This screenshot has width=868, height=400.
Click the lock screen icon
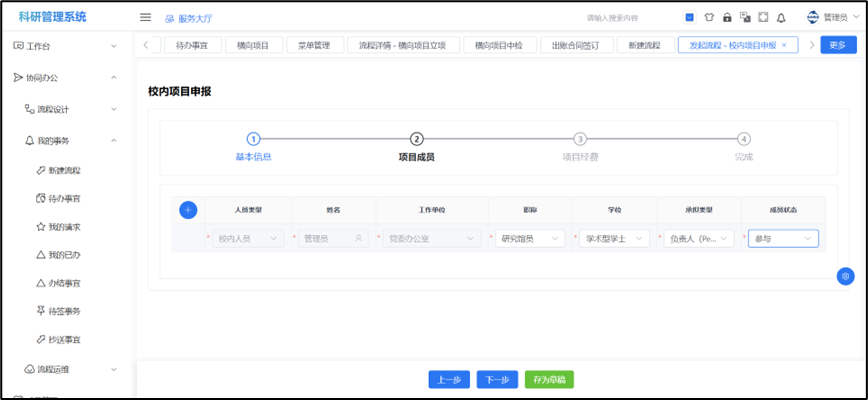coord(727,17)
